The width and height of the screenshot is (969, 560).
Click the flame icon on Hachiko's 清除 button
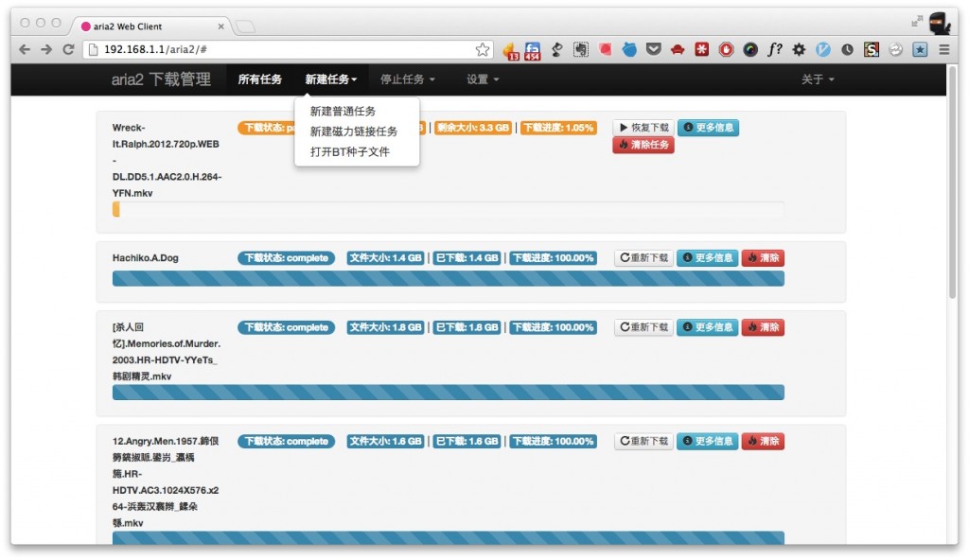point(752,257)
